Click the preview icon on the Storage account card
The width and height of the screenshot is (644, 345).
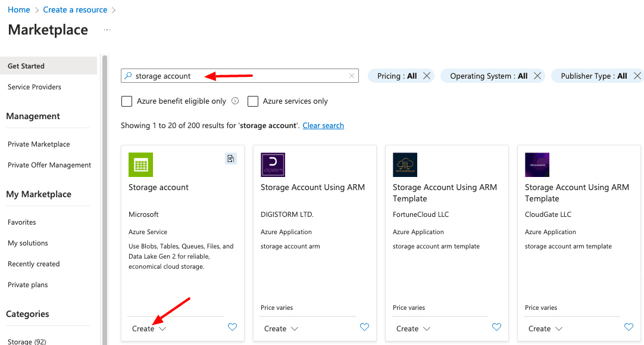231,158
